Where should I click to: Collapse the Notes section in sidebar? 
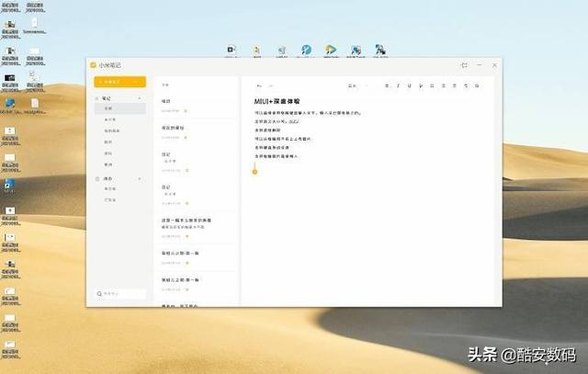[x=140, y=97]
